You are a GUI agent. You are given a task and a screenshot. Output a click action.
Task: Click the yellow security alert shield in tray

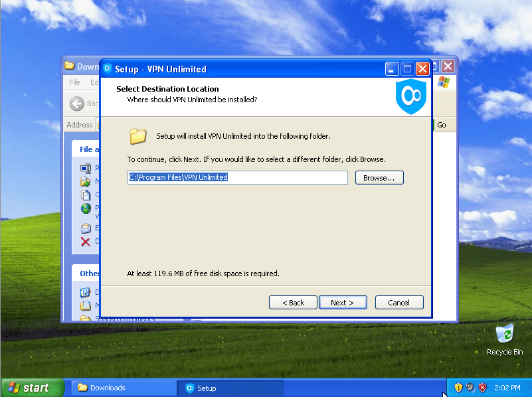tap(458, 388)
